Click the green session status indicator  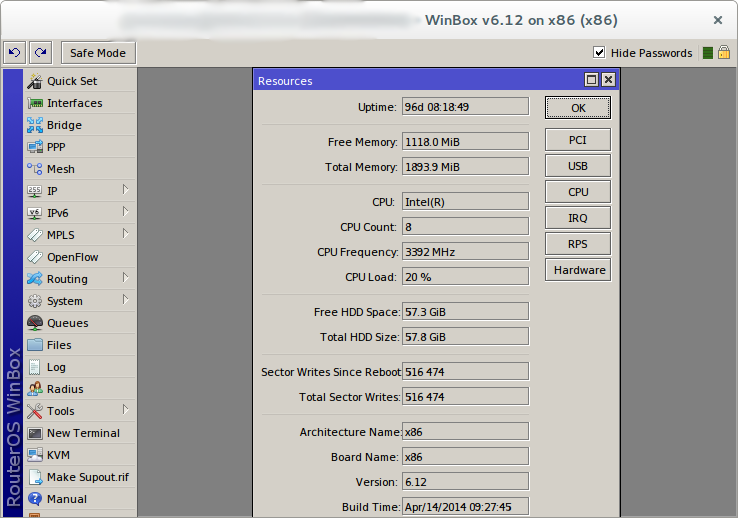click(707, 53)
